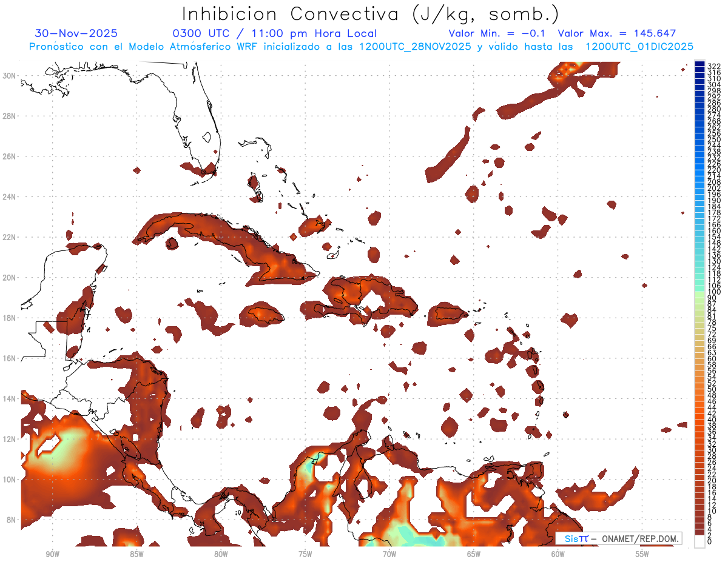Click the "0300 UTC / 11:00 pm Hora Local" time
This screenshot has height=562, width=728.
[275, 33]
